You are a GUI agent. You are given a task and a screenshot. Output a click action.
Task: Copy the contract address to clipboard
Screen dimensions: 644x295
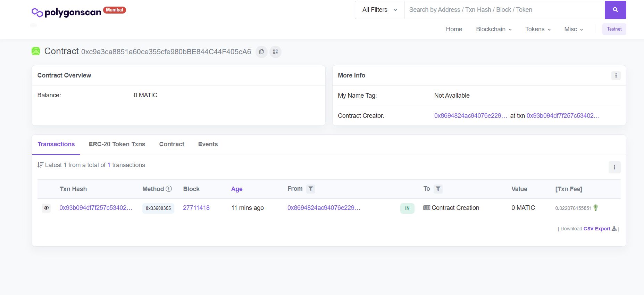point(261,52)
